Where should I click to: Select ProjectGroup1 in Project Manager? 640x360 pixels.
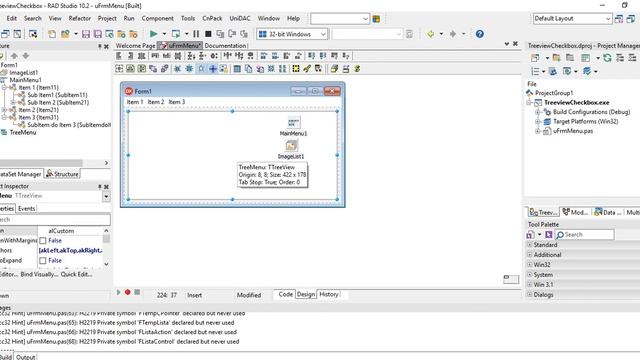554,93
